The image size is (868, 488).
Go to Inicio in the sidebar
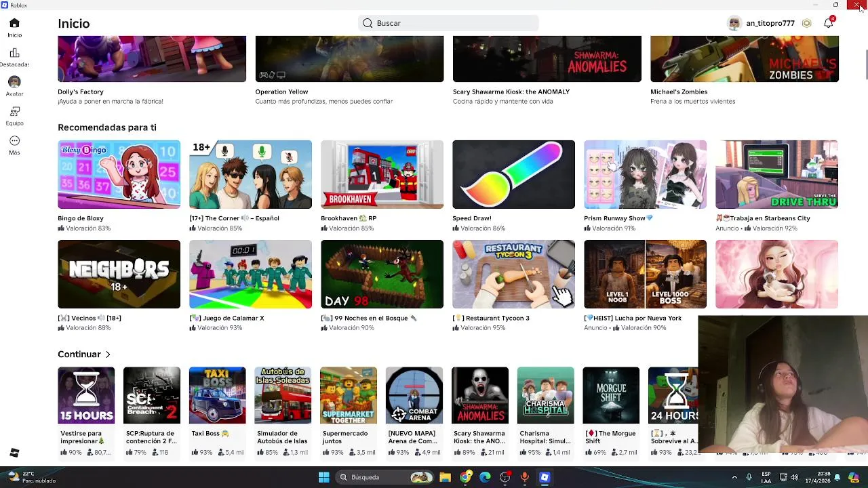pos(14,28)
